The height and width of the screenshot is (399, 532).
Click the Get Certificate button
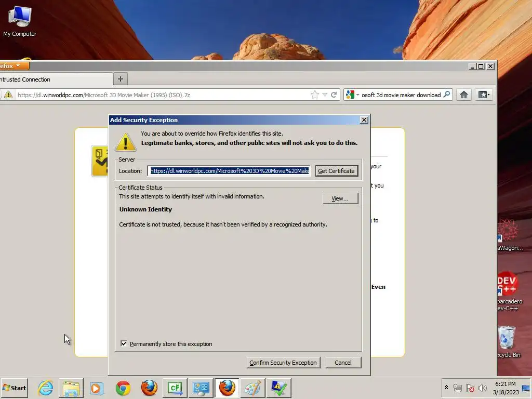tap(336, 170)
